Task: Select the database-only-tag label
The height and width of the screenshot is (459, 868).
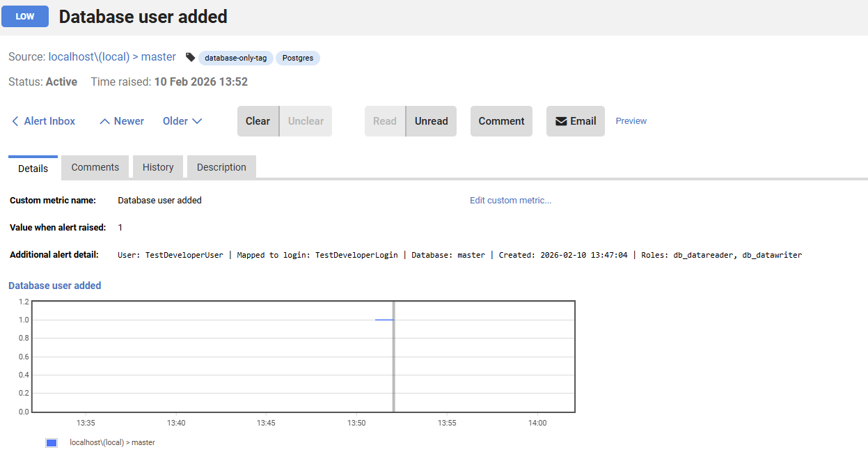Action: [235, 58]
